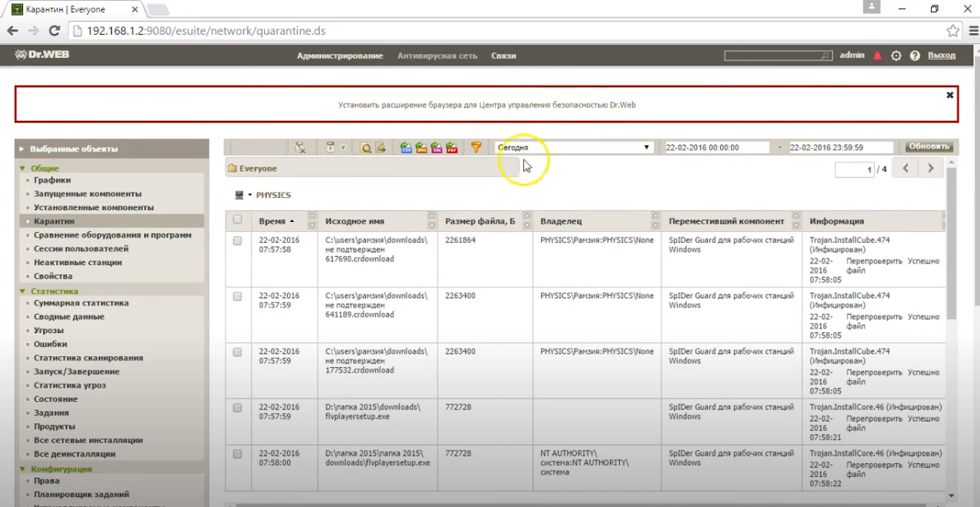Click the admin username link

852,56
